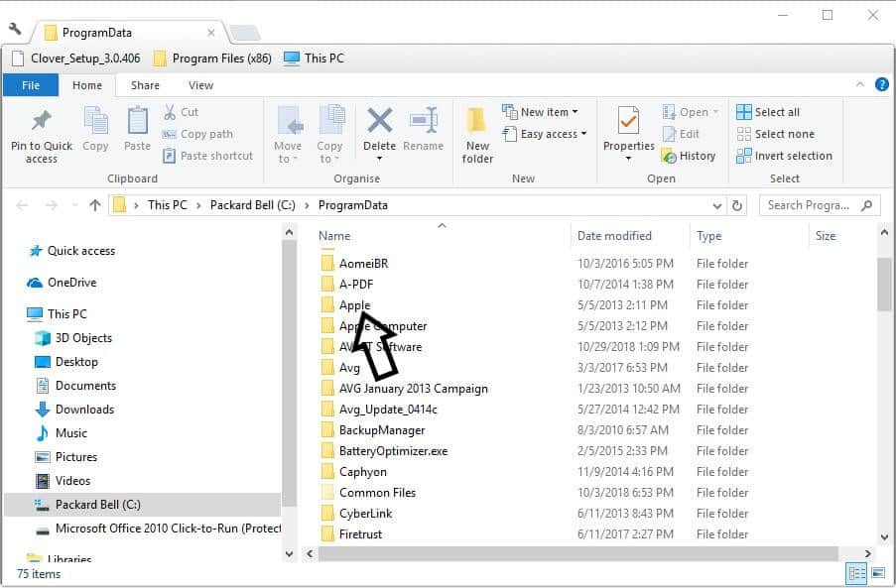Click Pin to Quick access

pyautogui.click(x=42, y=135)
